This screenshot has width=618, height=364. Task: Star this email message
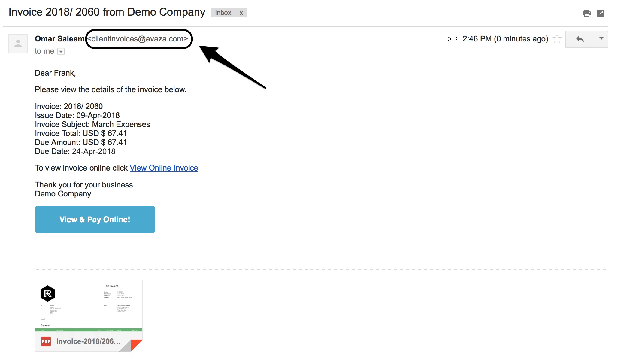coord(557,39)
